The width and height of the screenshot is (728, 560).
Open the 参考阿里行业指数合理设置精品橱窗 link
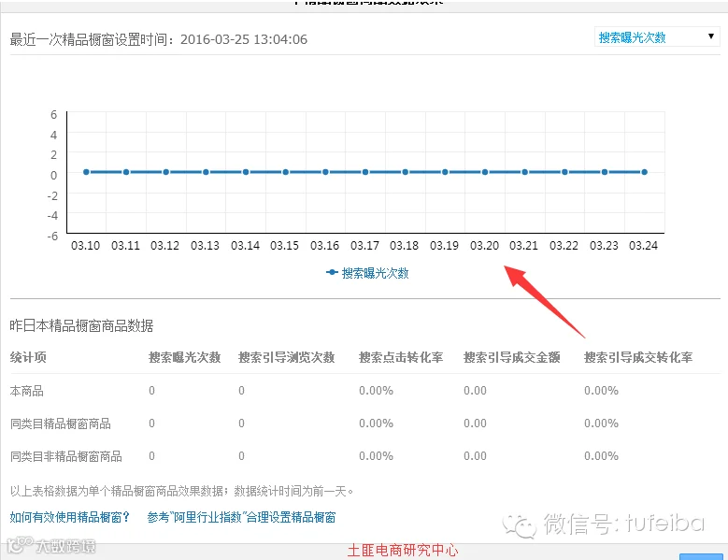click(241, 517)
